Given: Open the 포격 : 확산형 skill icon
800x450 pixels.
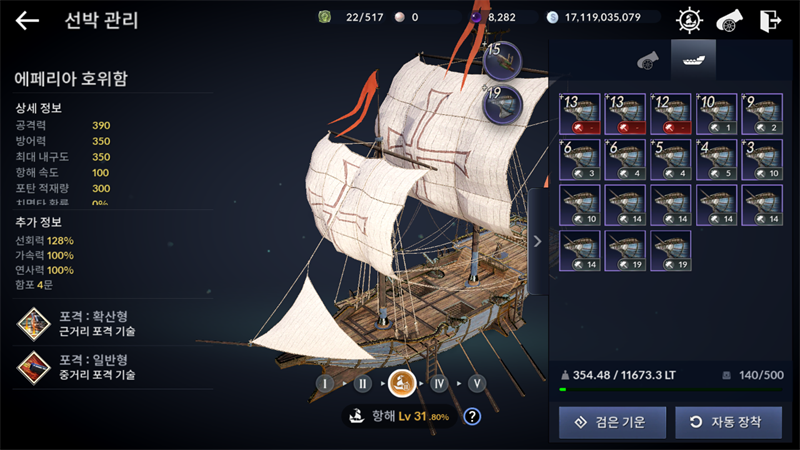Looking at the screenshot, I should 34,324.
